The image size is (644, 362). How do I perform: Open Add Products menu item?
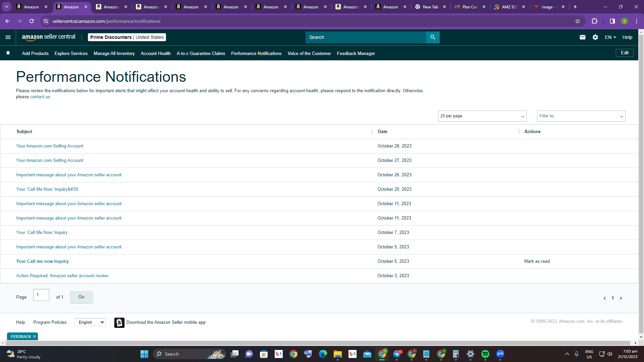click(35, 54)
